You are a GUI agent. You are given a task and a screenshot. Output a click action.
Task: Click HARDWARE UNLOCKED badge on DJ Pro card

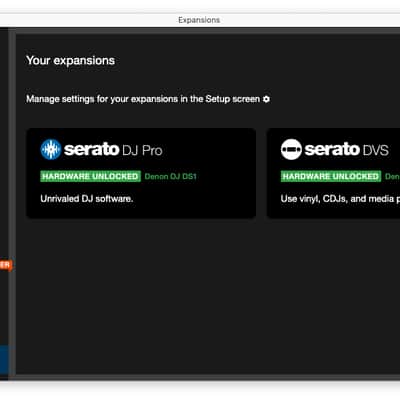90,176
